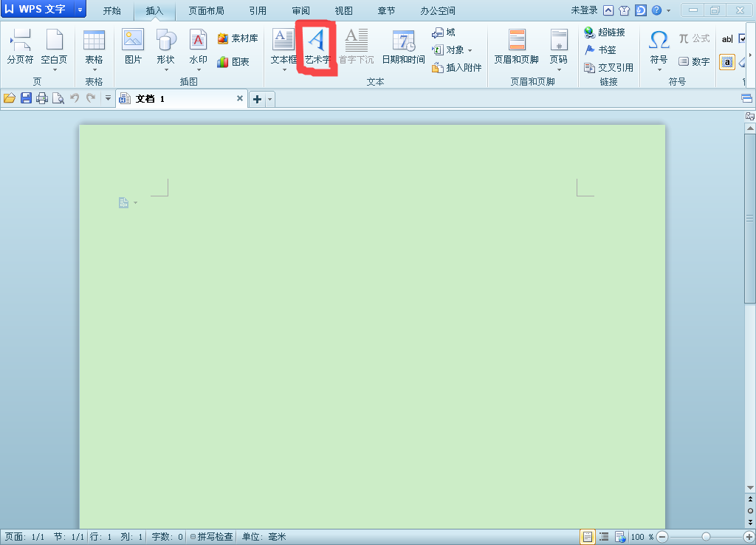The image size is (756, 545).
Task: Open the 引用 tab
Action: [x=258, y=10]
